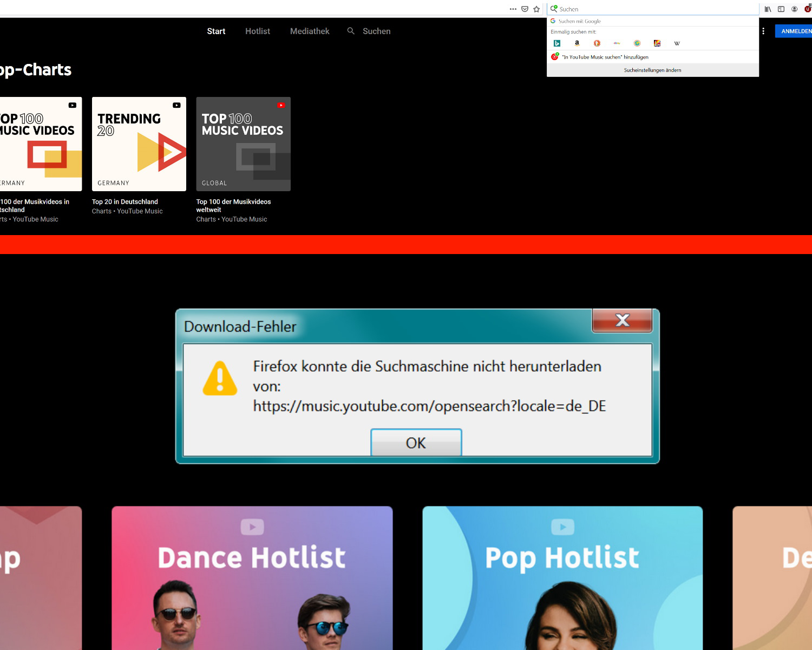812x650 pixels.
Task: Toggle the Firefox sidebar icon
Action: coord(781,9)
